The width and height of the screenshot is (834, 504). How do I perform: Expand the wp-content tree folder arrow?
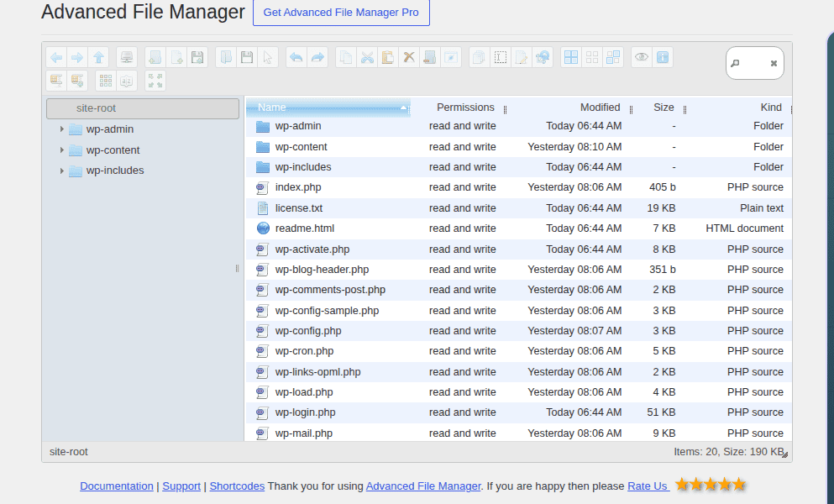coord(61,150)
